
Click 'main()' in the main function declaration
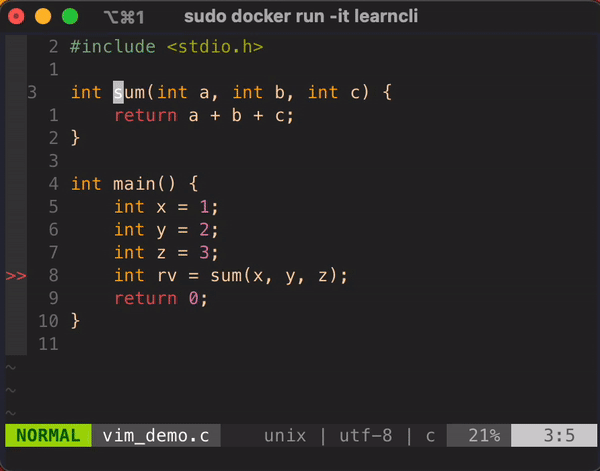tap(144, 184)
